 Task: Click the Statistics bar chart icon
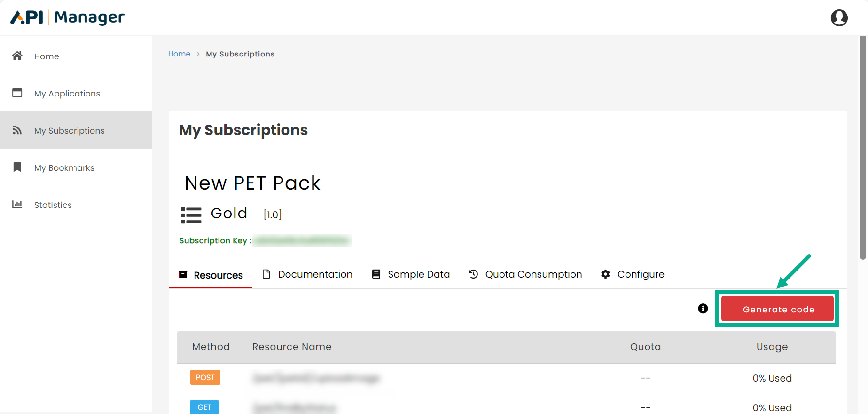pos(17,205)
